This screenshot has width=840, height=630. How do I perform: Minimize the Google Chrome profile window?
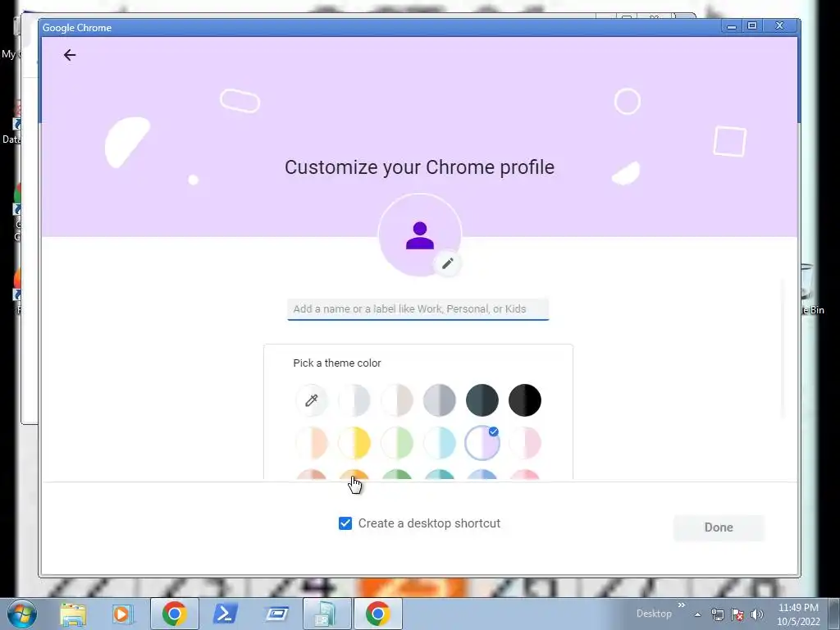point(731,26)
